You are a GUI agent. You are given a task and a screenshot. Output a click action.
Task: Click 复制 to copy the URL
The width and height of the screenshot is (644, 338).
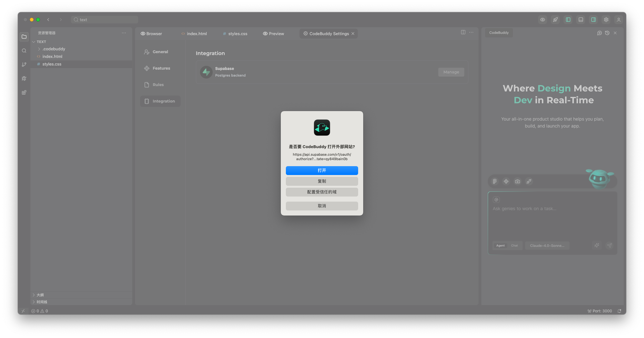322,181
